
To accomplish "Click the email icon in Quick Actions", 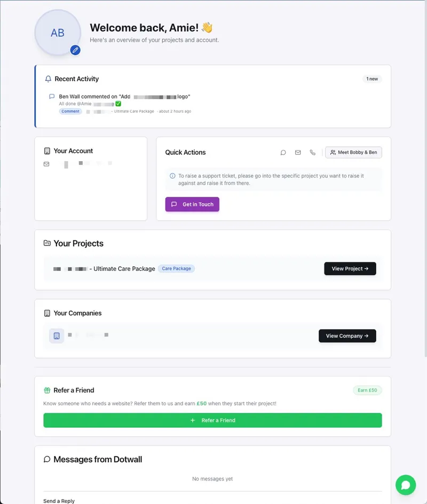I will (298, 152).
